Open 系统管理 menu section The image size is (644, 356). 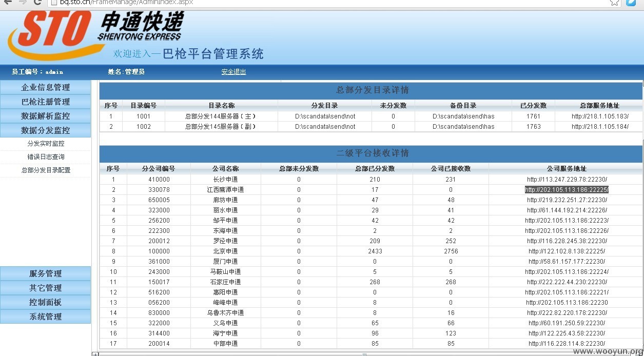tap(46, 317)
